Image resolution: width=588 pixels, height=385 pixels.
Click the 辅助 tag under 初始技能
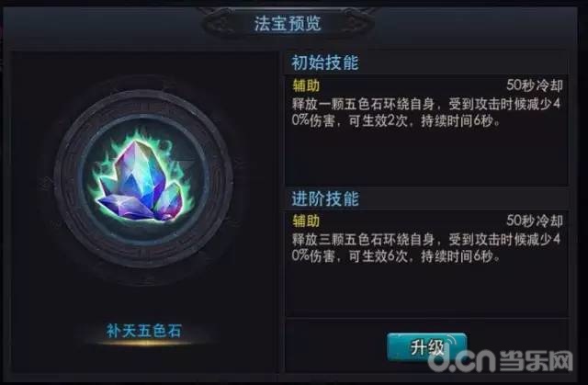point(306,85)
